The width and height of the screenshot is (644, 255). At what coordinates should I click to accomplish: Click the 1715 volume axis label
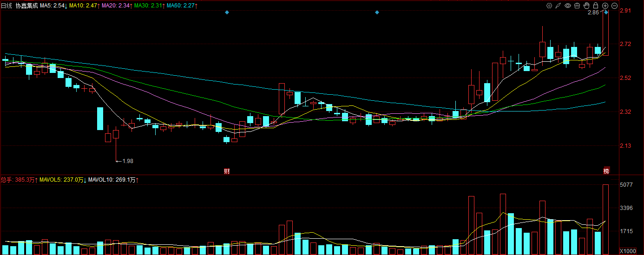click(x=626, y=231)
